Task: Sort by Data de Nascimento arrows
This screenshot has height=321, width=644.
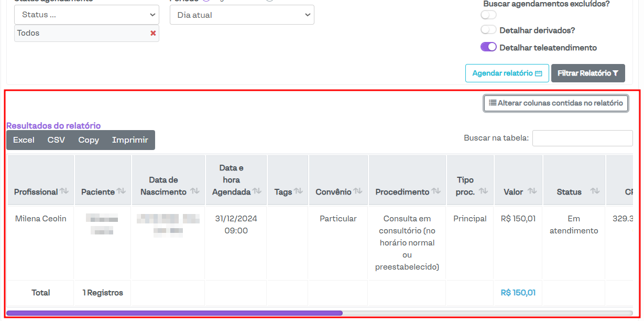Action: tap(194, 191)
